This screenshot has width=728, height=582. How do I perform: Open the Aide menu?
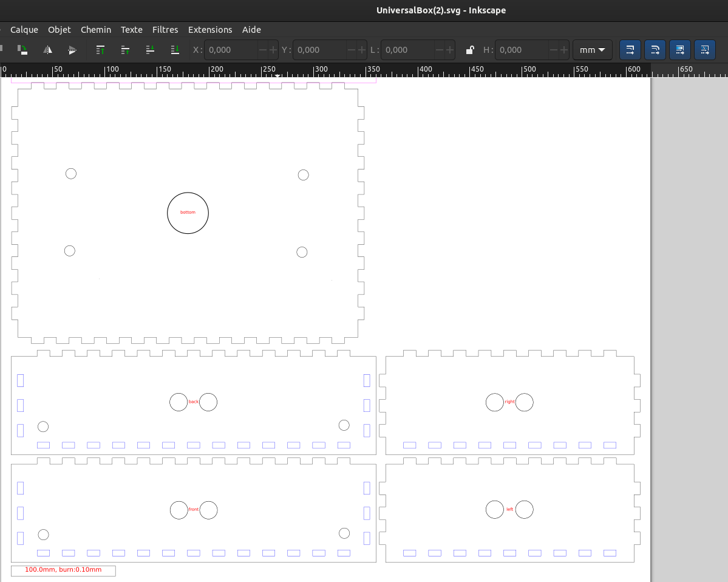251,30
